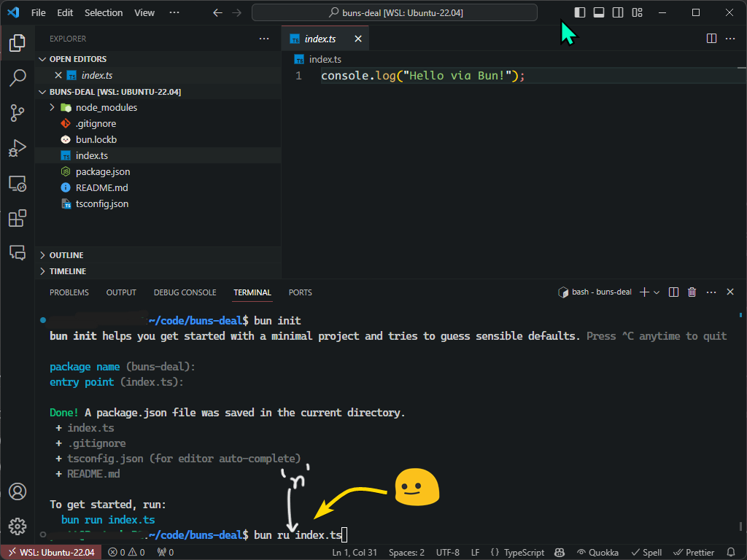Open the Selection menu
This screenshot has height=560, width=747.
[x=104, y=12]
